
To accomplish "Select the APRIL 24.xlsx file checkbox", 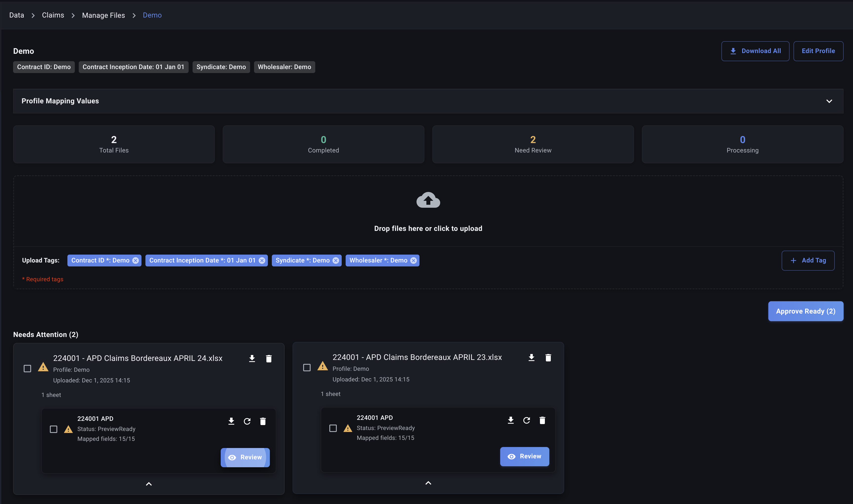I will pos(27,369).
